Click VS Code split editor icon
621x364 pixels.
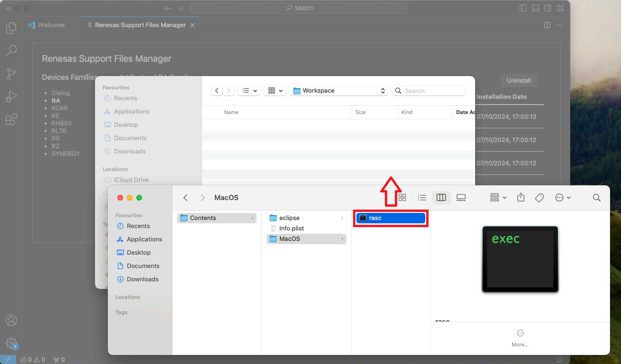pos(547,25)
